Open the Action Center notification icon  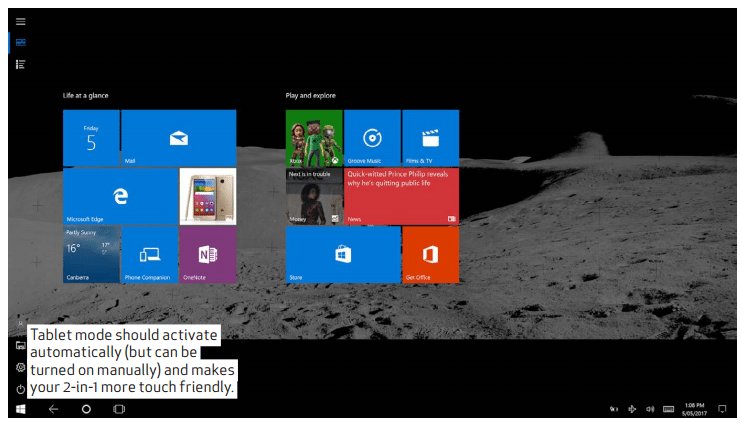pos(722,409)
